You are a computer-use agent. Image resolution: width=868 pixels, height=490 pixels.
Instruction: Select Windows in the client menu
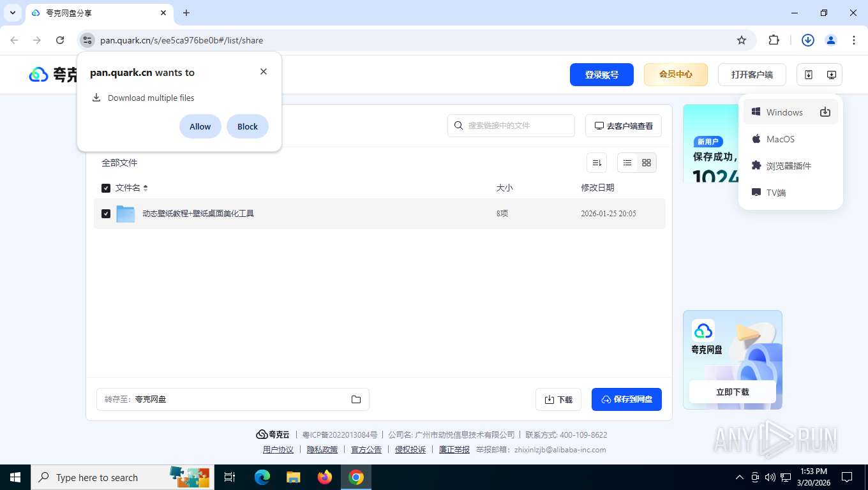tap(791, 112)
